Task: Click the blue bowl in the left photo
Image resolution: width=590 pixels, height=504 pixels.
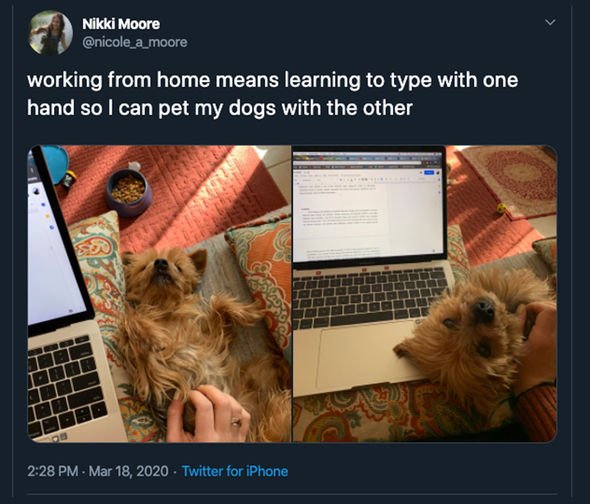Action: tap(56, 163)
